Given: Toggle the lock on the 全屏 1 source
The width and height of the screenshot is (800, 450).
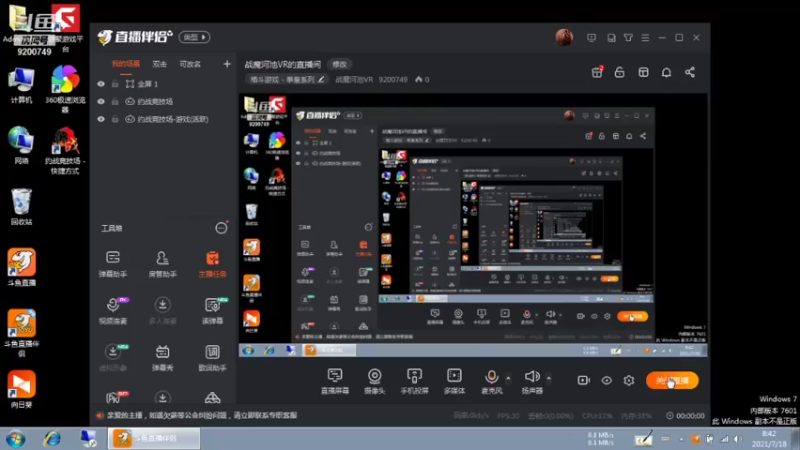Looking at the screenshot, I should click(x=115, y=84).
